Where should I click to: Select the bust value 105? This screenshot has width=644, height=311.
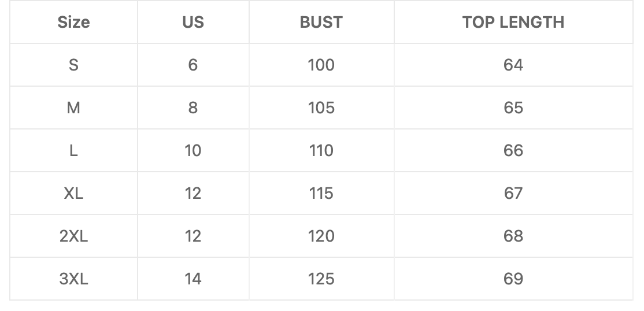321,108
